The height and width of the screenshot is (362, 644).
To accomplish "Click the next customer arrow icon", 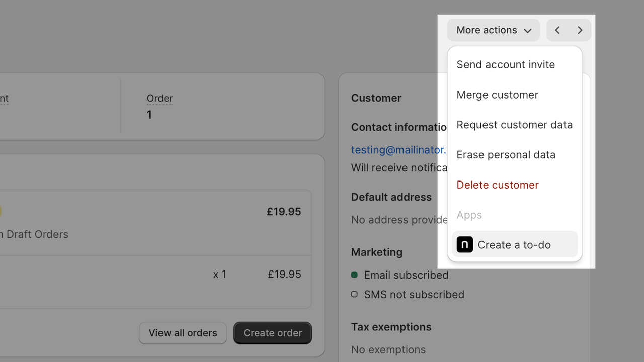I will pos(580,30).
